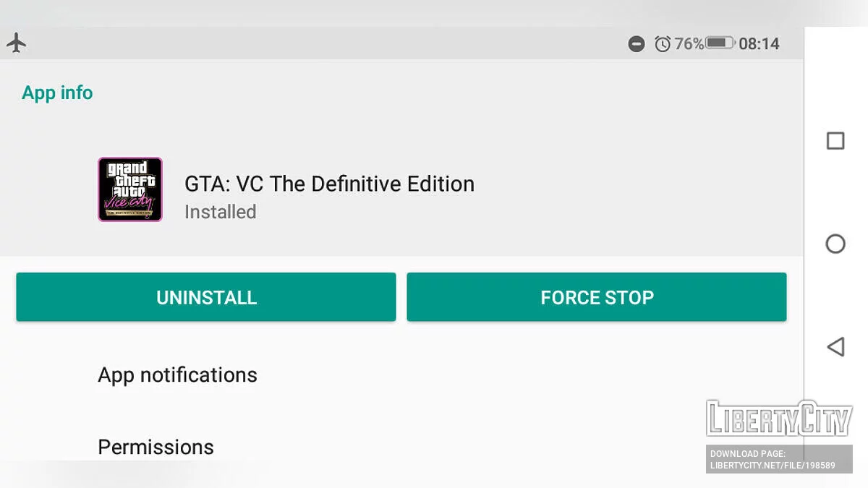Screen dimensions: 868x488
Task: Tap the 76% battery percentage text
Action: 689,44
